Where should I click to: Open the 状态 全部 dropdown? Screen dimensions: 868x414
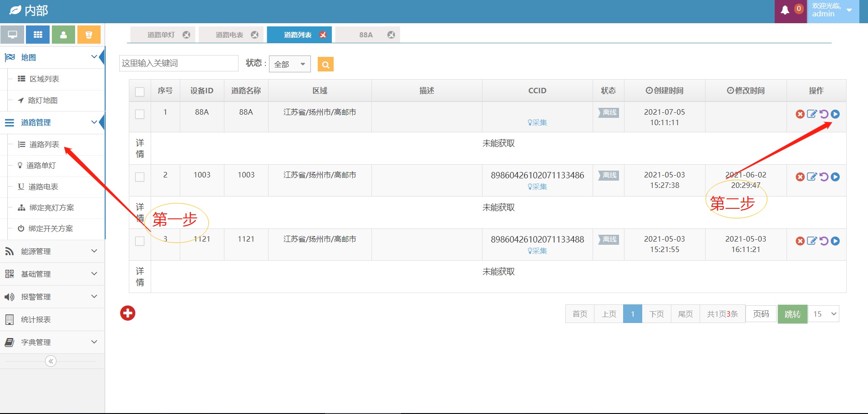[x=290, y=64]
